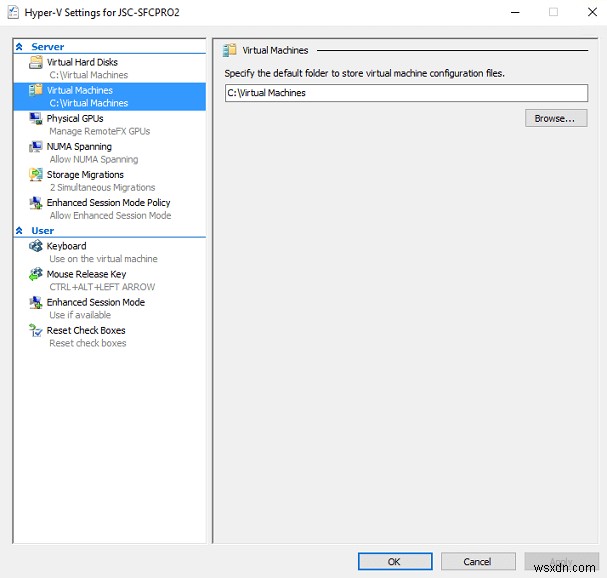Click the Reset Check Boxes icon

point(36,330)
